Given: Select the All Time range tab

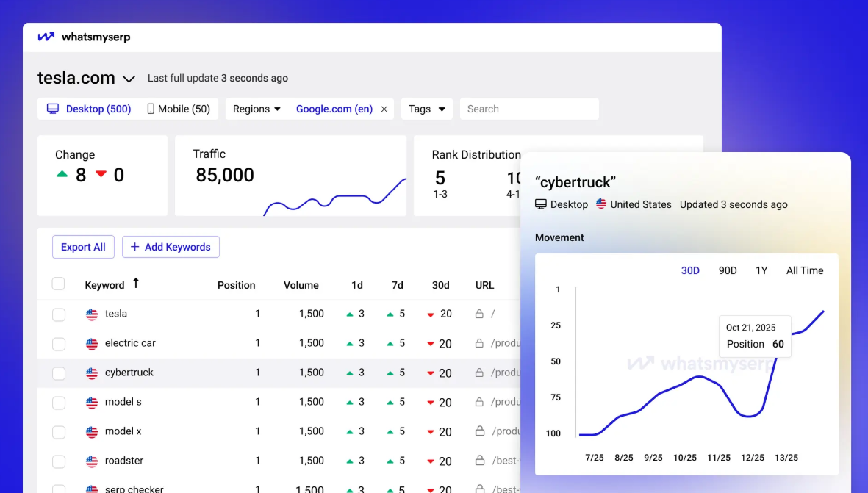Looking at the screenshot, I should pyautogui.click(x=805, y=270).
